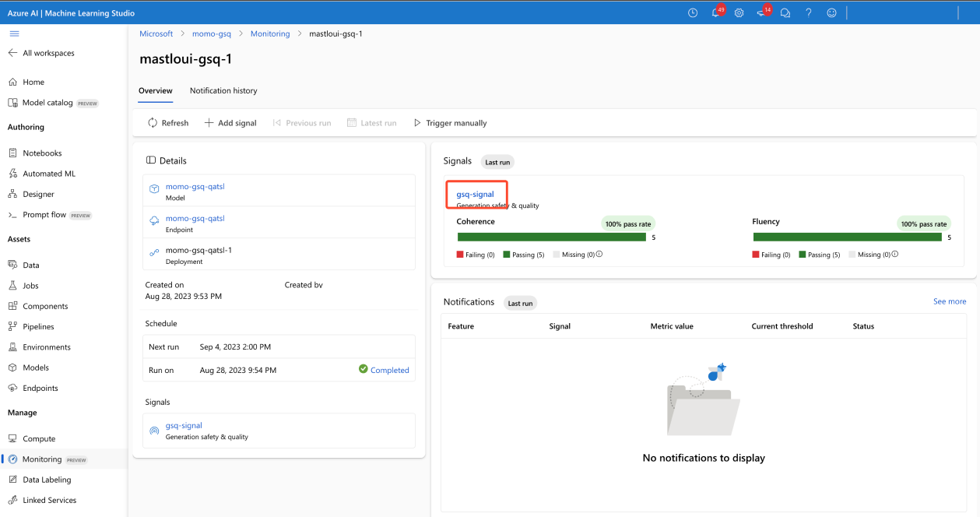Open the settings gear icon
980x517 pixels.
tap(739, 13)
